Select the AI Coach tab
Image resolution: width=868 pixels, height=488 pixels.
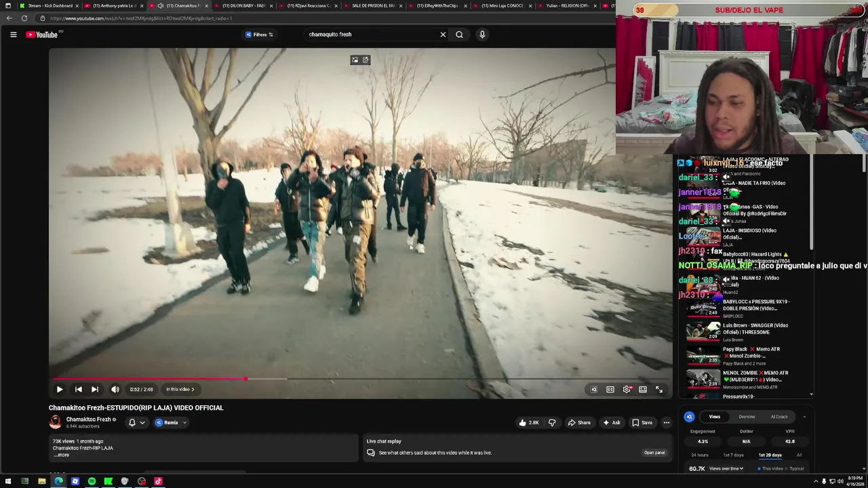pos(779,417)
